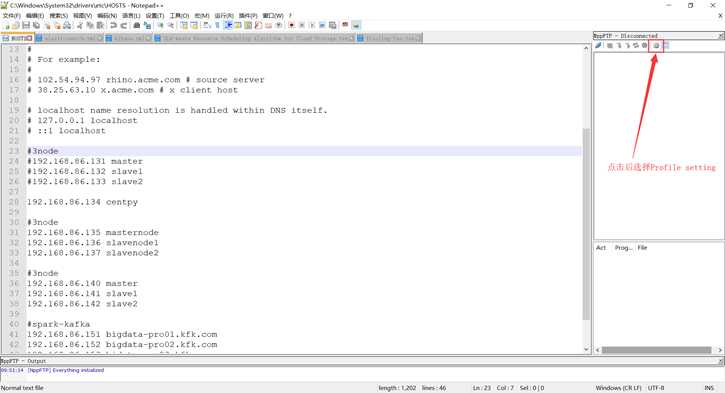Click the INS status bar indicator

coord(709,388)
